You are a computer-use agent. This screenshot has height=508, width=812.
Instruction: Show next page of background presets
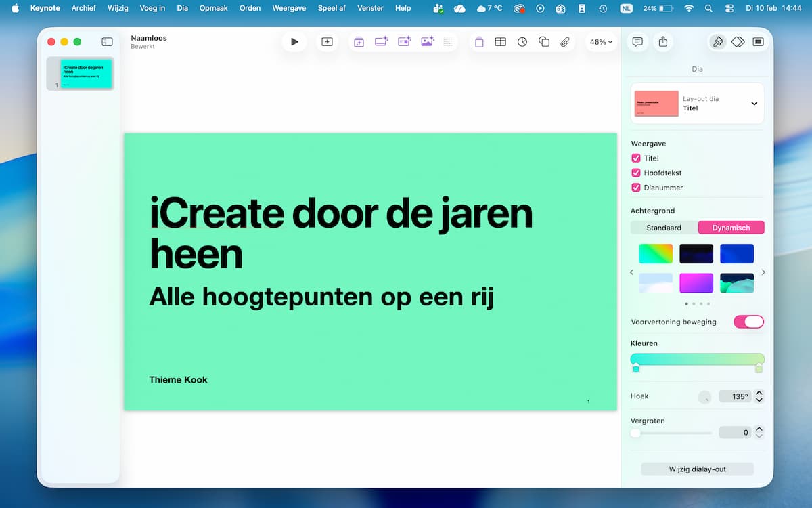[763, 272]
